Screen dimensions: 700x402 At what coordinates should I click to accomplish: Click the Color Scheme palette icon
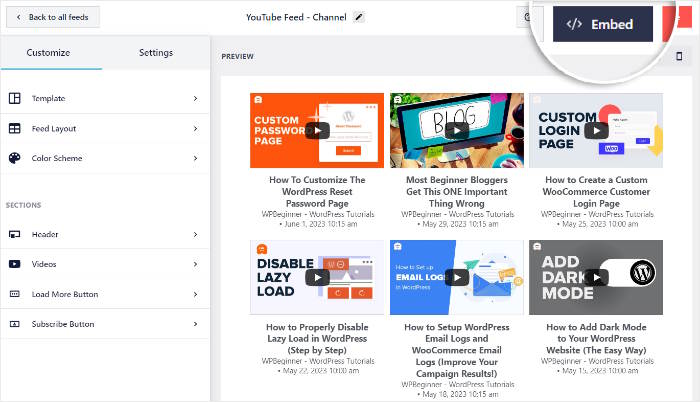(x=15, y=158)
